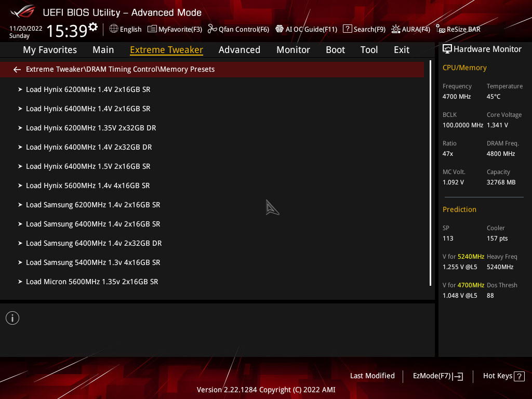
Task: Click the yellow 5240MHz prediction text
Action: tap(471, 257)
